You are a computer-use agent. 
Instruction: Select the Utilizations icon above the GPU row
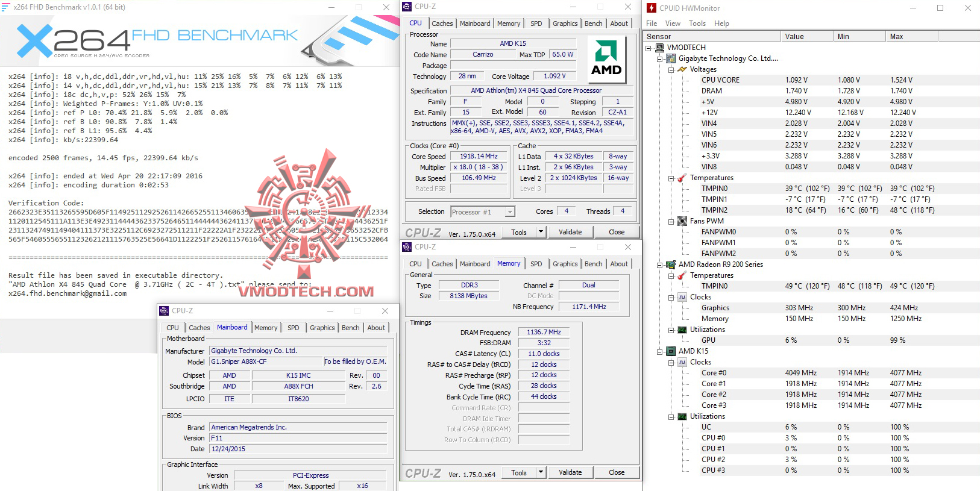tap(682, 330)
